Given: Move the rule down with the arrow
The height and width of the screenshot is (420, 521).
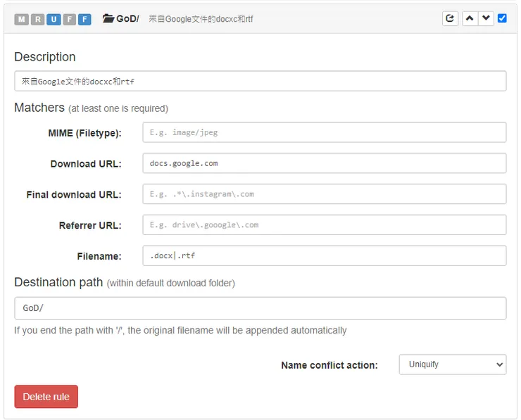Looking at the screenshot, I should pos(486,18).
